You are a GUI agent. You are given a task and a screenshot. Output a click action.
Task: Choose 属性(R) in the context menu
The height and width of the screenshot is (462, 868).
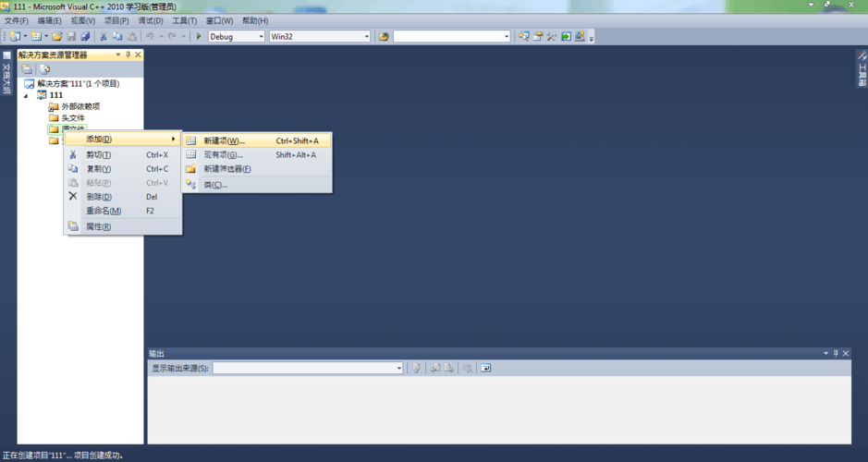point(123,226)
